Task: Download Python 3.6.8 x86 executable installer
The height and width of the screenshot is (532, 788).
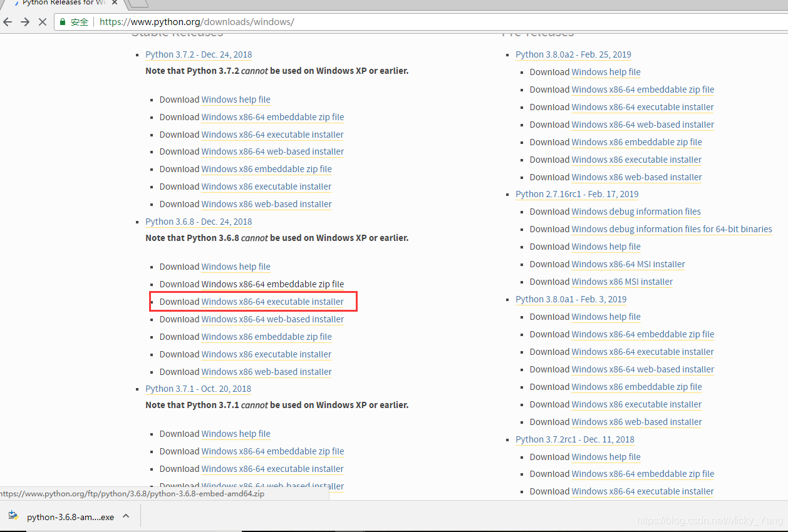Action: [266, 354]
